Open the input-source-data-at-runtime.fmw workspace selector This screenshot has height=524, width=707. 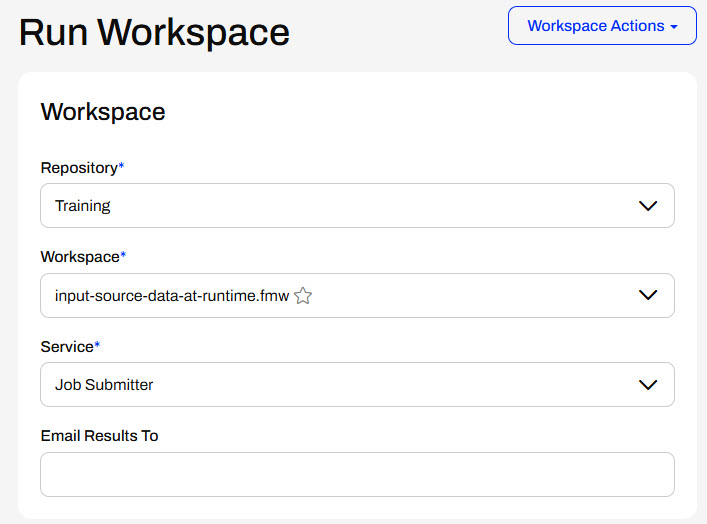pyautogui.click(x=450, y=295)
